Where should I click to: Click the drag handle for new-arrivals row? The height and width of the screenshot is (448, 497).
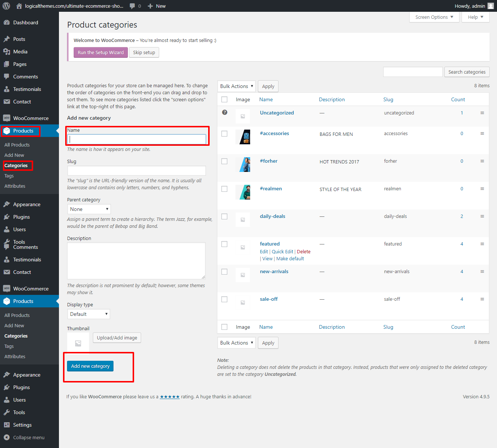[x=482, y=272]
